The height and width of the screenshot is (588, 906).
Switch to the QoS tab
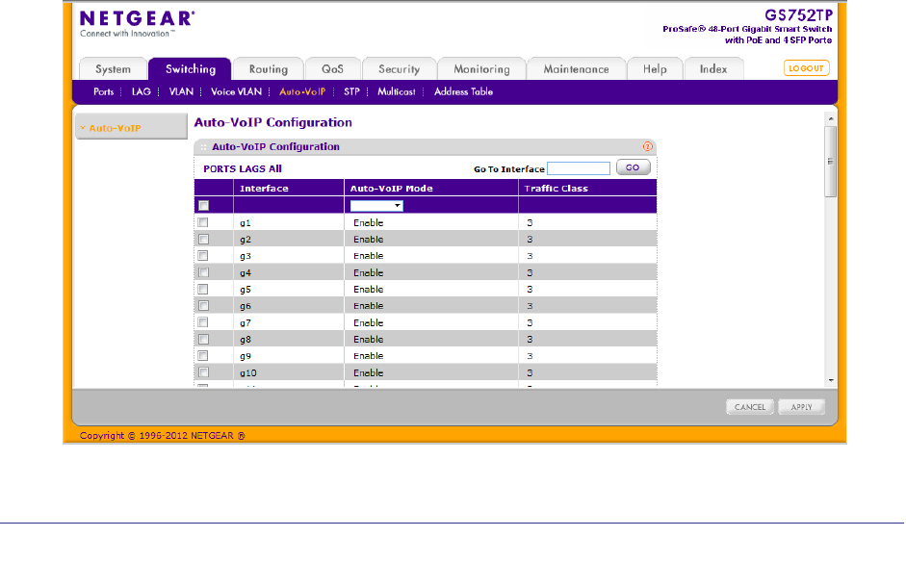pyautogui.click(x=332, y=69)
